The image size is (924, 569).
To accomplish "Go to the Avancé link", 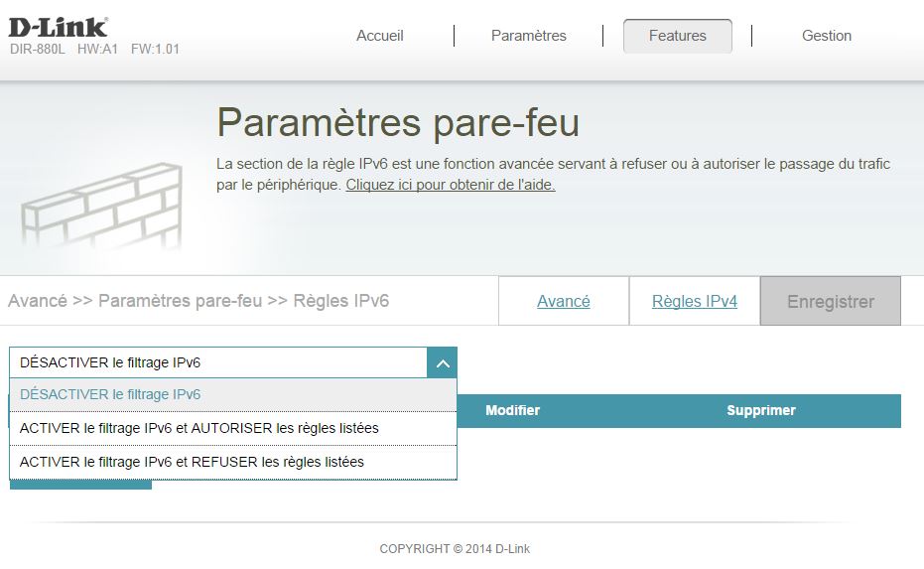I will (563, 302).
